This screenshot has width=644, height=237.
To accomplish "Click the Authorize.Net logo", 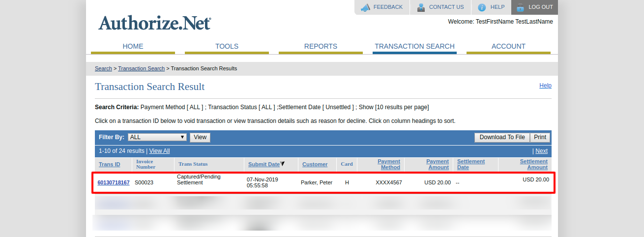I will pyautogui.click(x=154, y=23).
